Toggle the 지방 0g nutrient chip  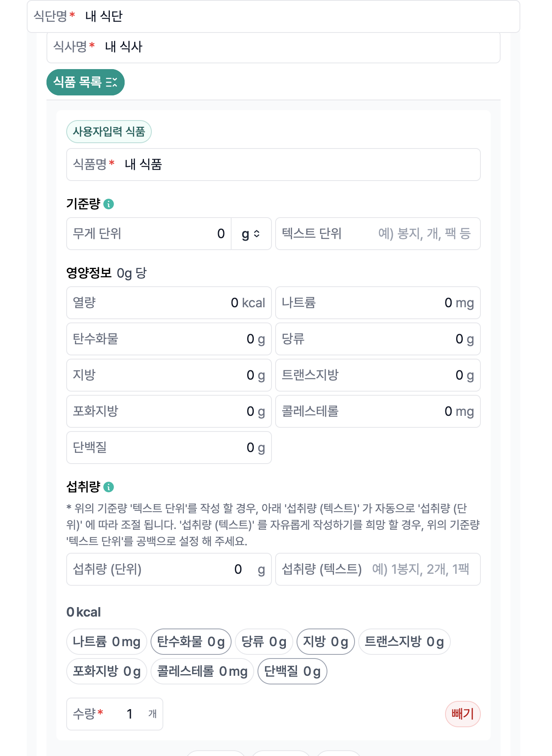(325, 642)
